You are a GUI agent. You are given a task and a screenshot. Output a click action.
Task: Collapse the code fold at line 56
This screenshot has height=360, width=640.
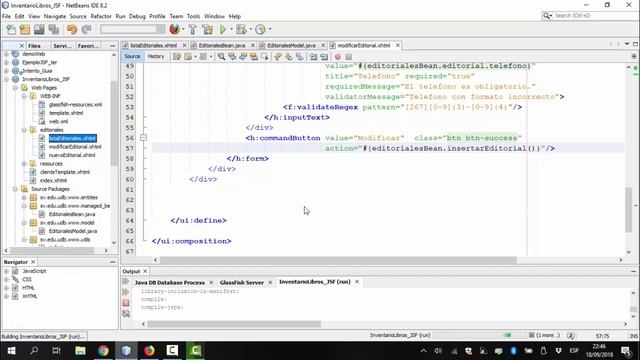[143, 138]
